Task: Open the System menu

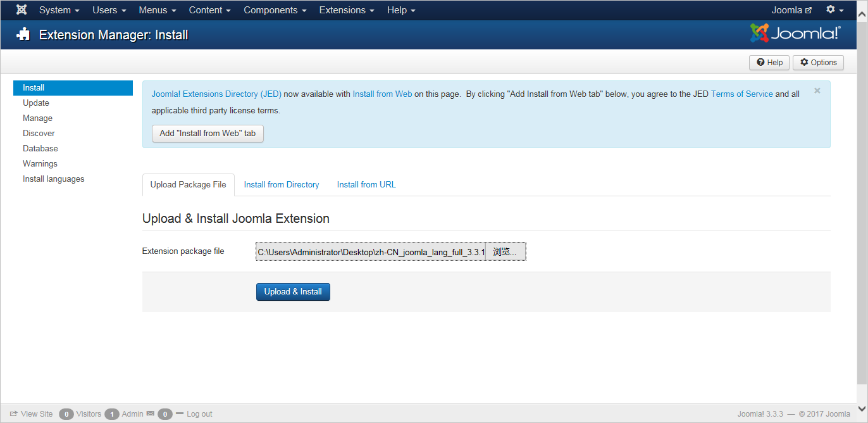Action: point(59,10)
